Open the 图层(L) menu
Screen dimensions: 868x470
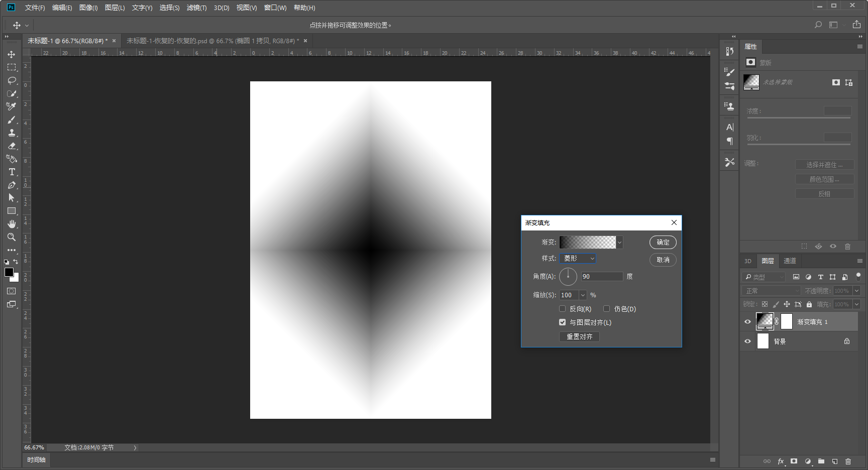coord(115,8)
